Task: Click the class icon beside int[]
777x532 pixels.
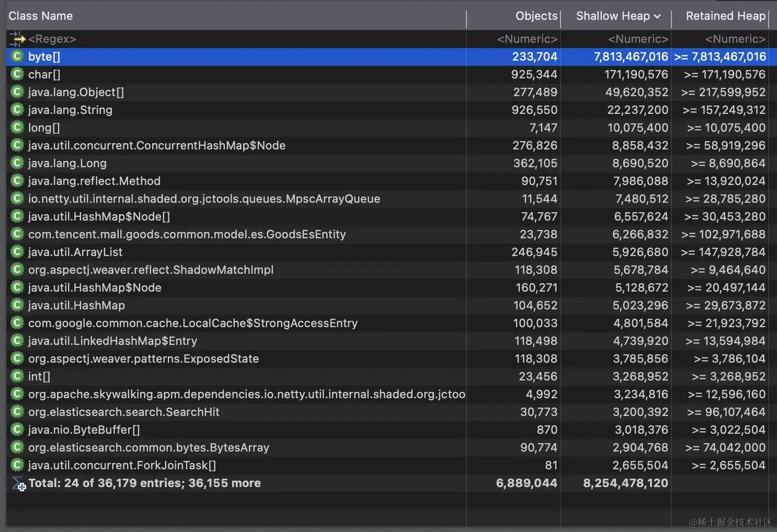Action: pos(17,376)
